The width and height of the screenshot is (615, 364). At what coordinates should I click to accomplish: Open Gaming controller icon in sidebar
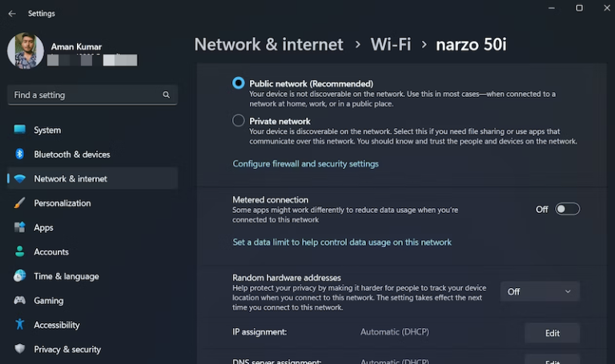click(x=20, y=301)
